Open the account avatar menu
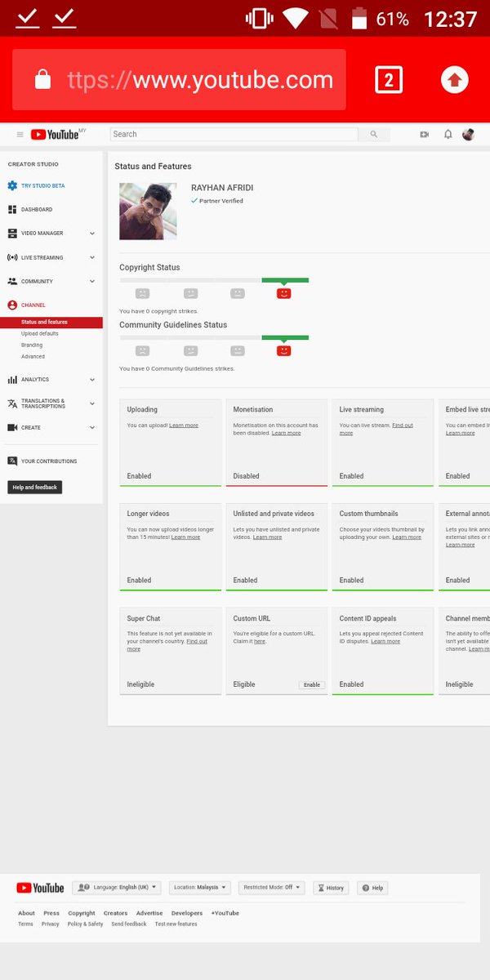 469,134
